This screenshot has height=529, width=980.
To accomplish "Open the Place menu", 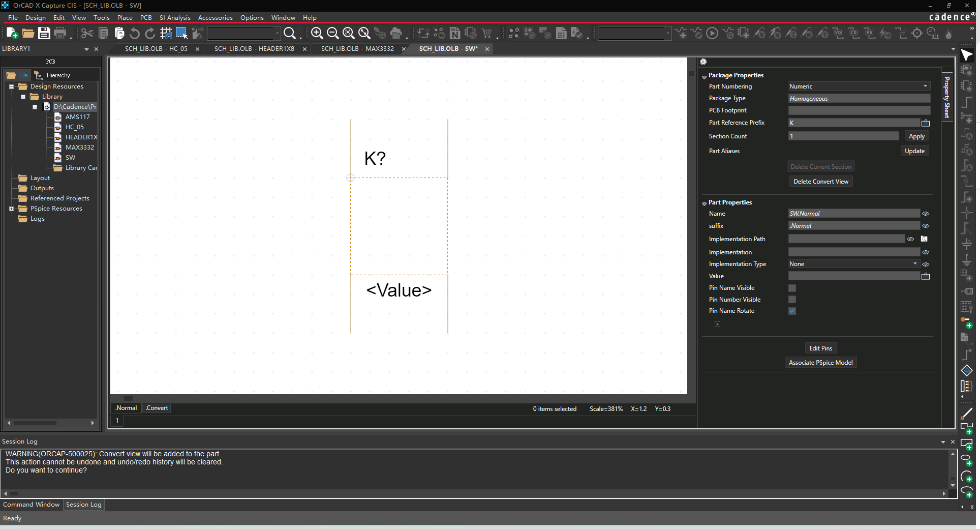I will 125,17.
